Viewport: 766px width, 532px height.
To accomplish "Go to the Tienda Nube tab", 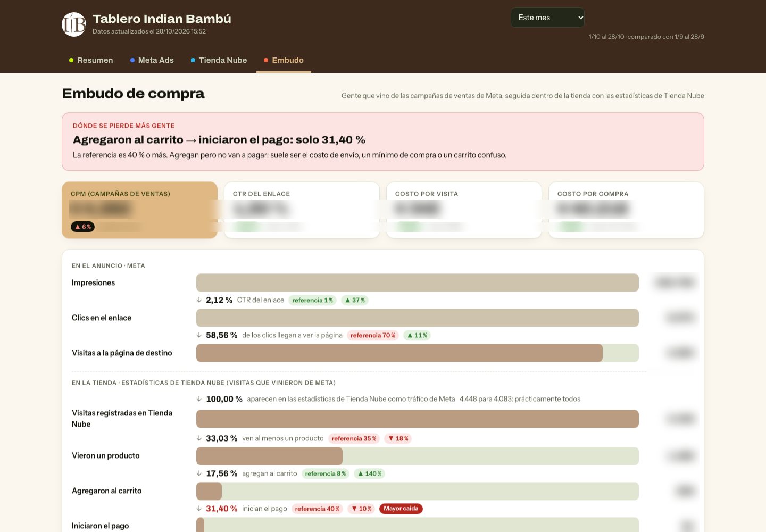I will tap(219, 60).
